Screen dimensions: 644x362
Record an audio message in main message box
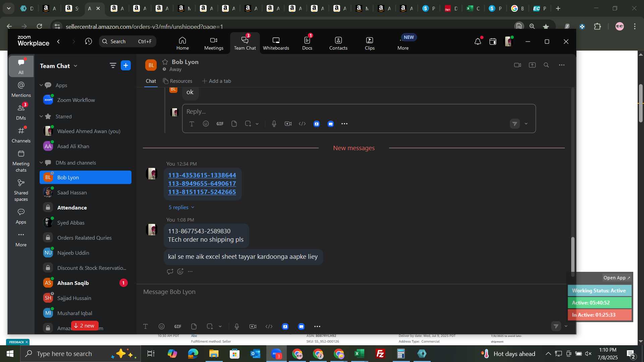pos(237,326)
